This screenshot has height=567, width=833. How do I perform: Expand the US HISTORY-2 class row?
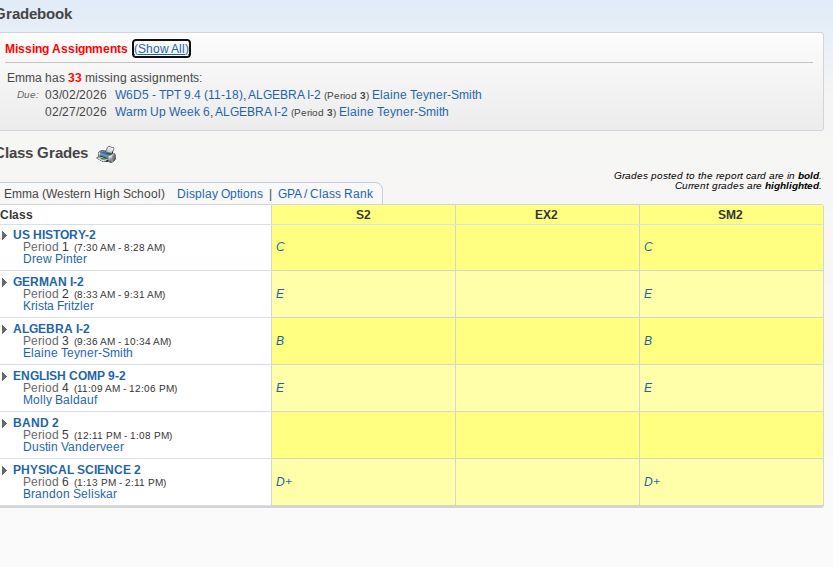(x=4, y=235)
